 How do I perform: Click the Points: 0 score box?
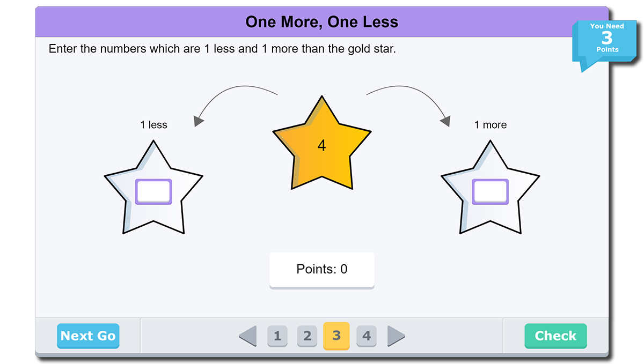321,270
